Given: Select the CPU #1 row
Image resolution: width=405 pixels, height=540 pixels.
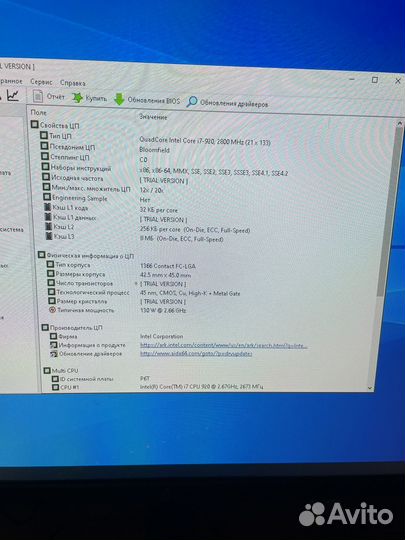Looking at the screenshot, I should click(65, 387).
